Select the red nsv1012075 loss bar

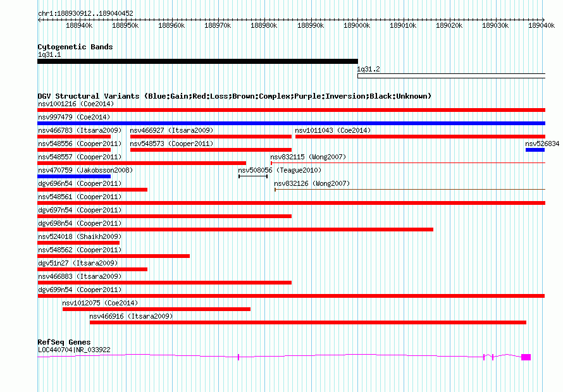(156, 309)
